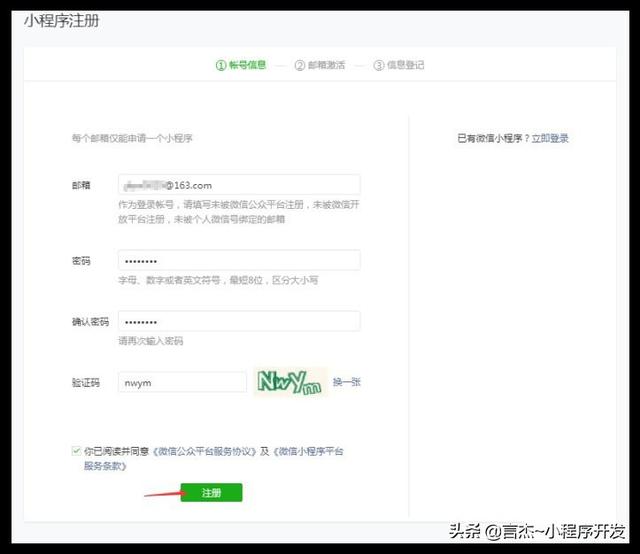
Task: Click the 确认密码 field label
Action: (90, 322)
